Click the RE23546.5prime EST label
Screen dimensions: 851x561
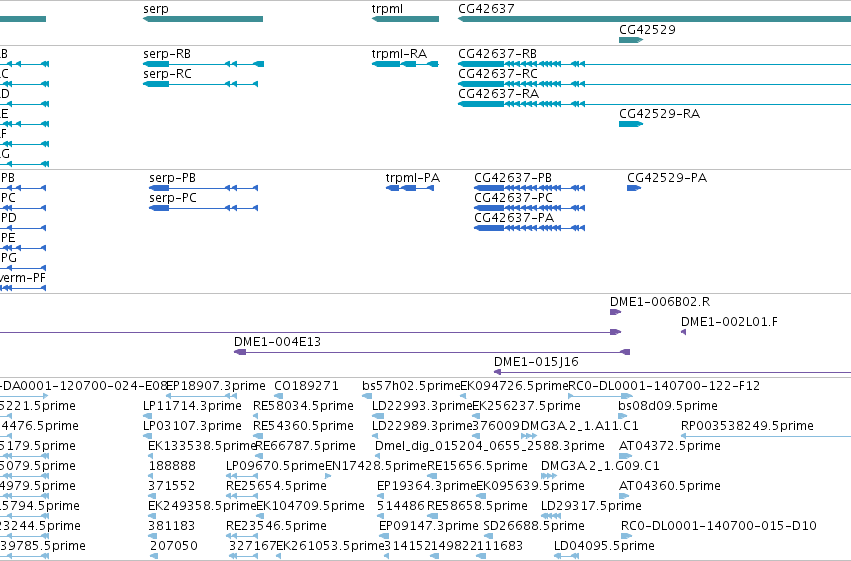point(276,526)
